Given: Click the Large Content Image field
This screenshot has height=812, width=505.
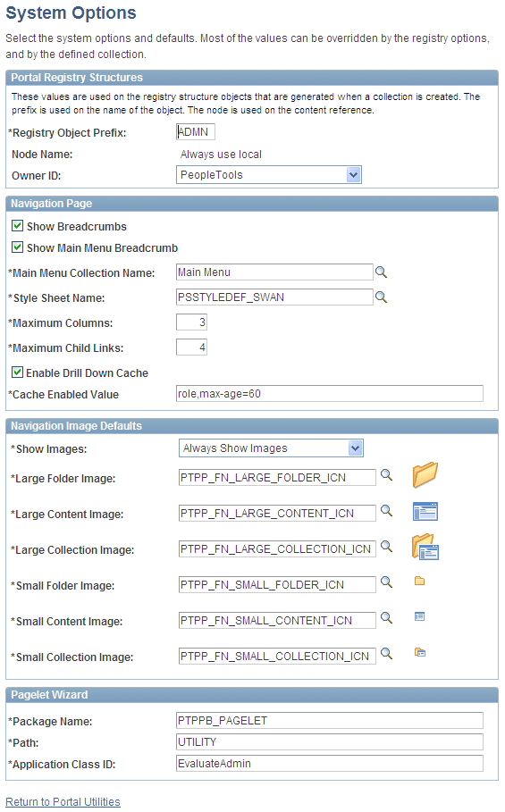Looking at the screenshot, I should pyautogui.click(x=277, y=514).
